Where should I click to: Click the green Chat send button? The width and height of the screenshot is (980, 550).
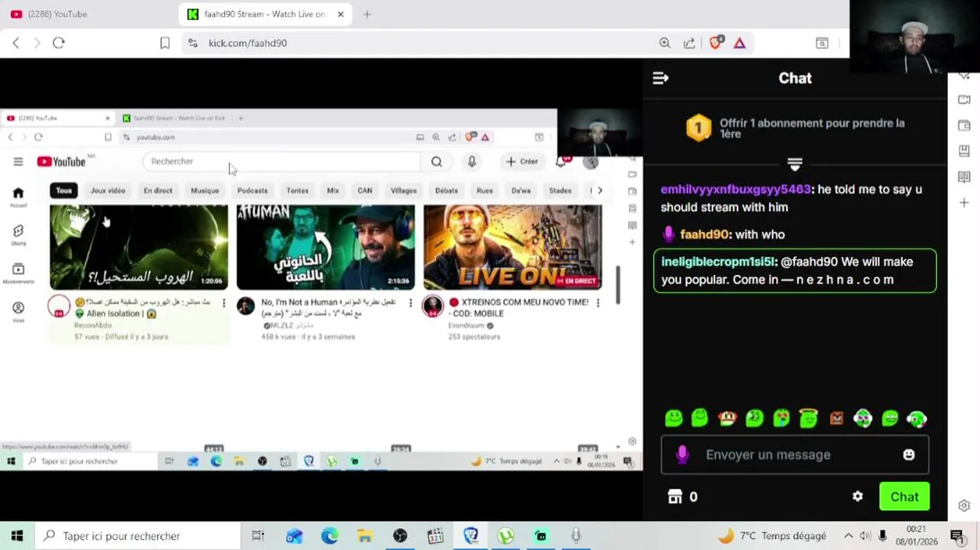pos(904,497)
